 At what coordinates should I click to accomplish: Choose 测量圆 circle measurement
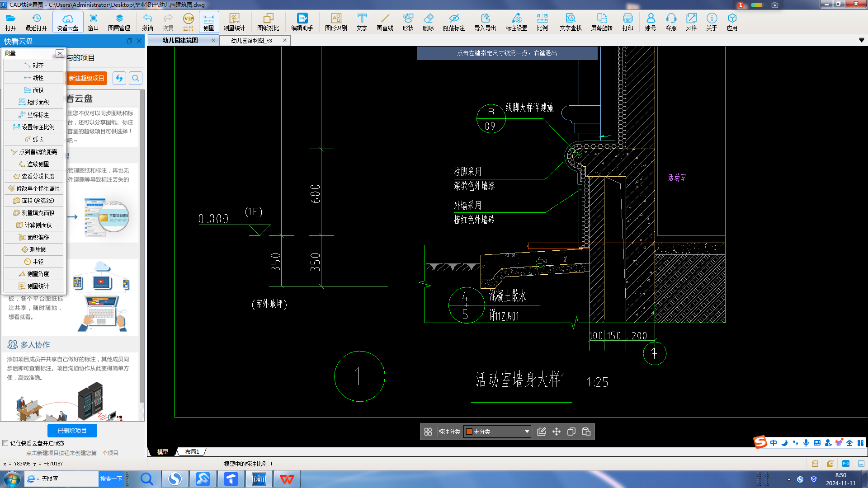(34, 249)
